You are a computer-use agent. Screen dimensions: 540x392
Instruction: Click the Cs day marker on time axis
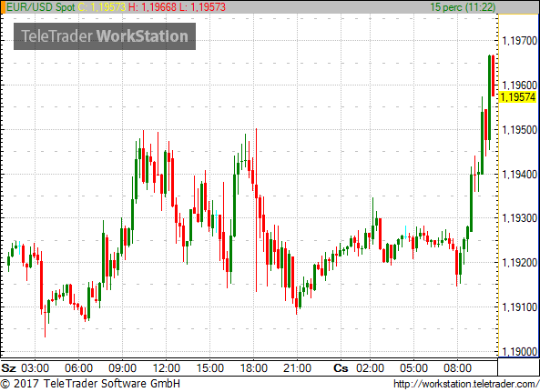[341, 368]
